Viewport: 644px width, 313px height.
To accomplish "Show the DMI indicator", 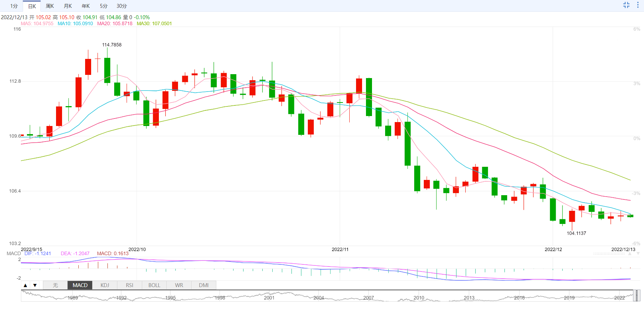I will (x=204, y=285).
